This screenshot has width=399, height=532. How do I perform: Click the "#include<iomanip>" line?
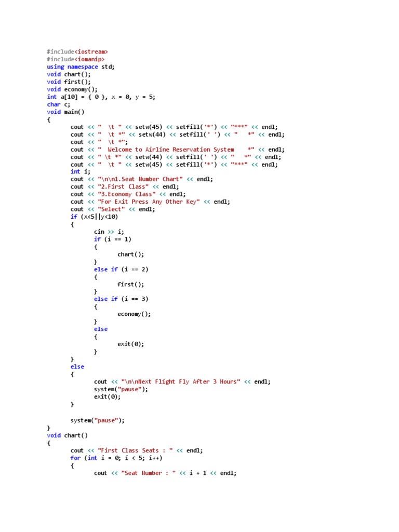[x=76, y=59]
